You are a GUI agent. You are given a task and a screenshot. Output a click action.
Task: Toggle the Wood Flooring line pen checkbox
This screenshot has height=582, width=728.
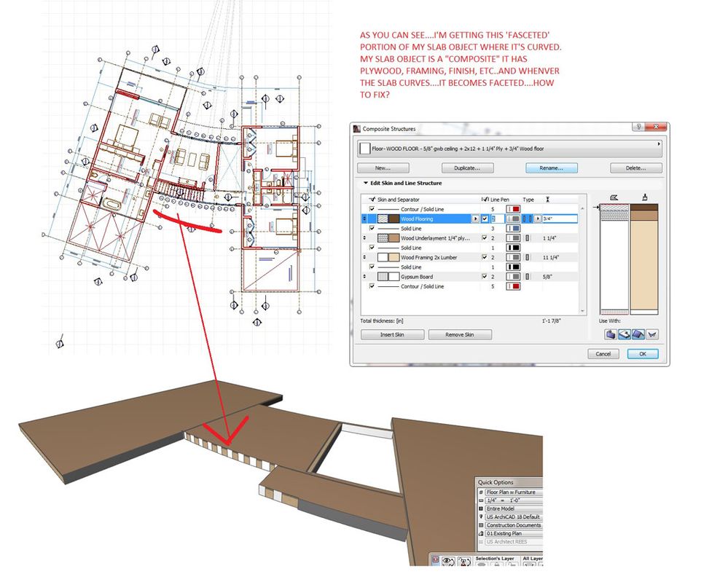[485, 219]
